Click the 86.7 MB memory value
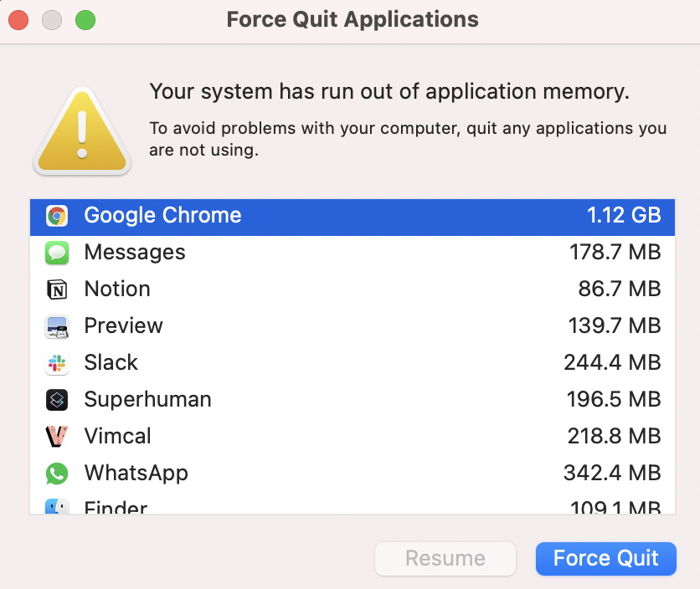This screenshot has width=700, height=589. click(x=620, y=289)
